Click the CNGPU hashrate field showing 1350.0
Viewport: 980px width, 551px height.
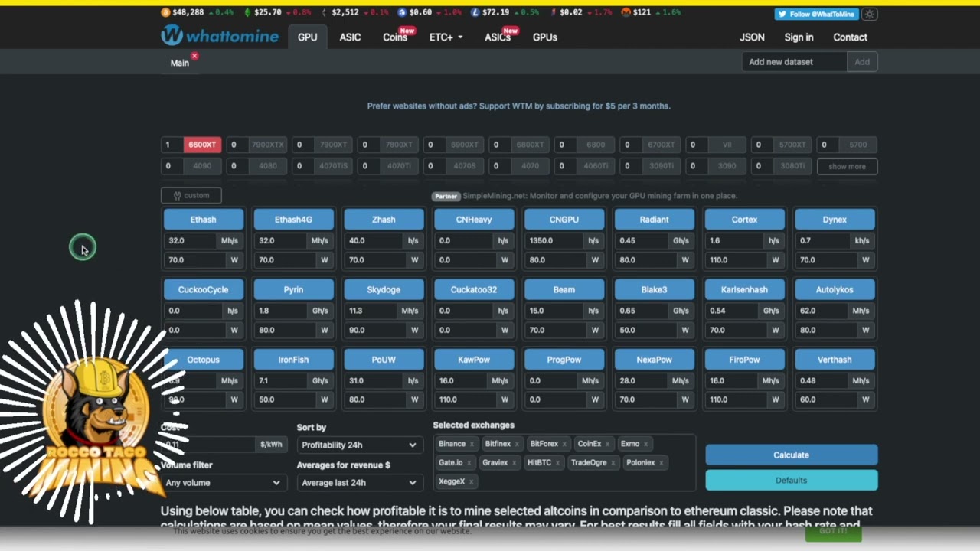[x=553, y=240]
